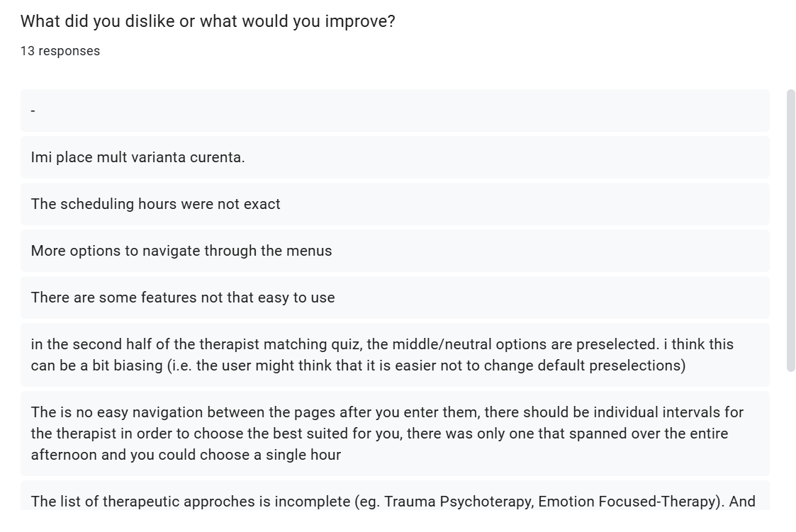Screen dimensions: 796x532
Task: Click the '13 responses' count label
Action: 60,51
